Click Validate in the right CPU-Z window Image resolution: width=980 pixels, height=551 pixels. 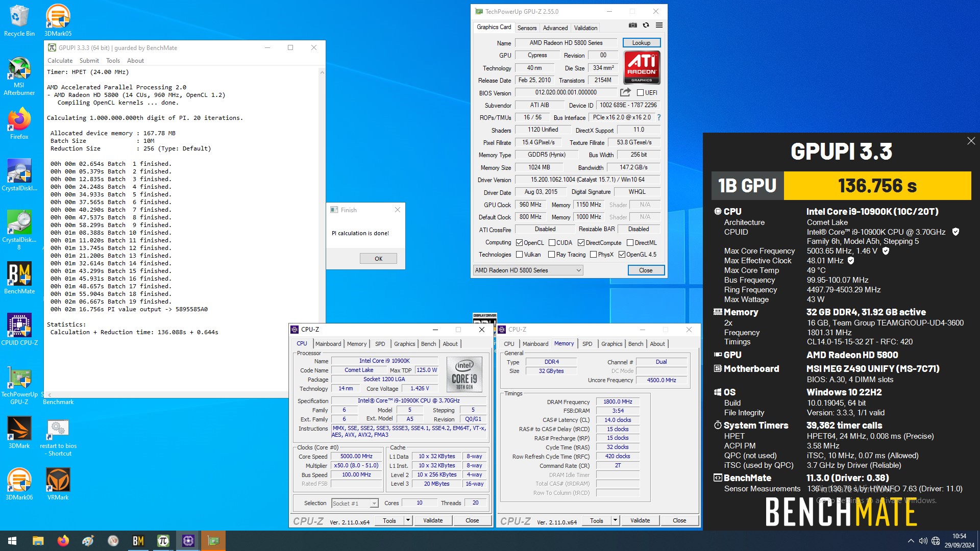tap(640, 520)
